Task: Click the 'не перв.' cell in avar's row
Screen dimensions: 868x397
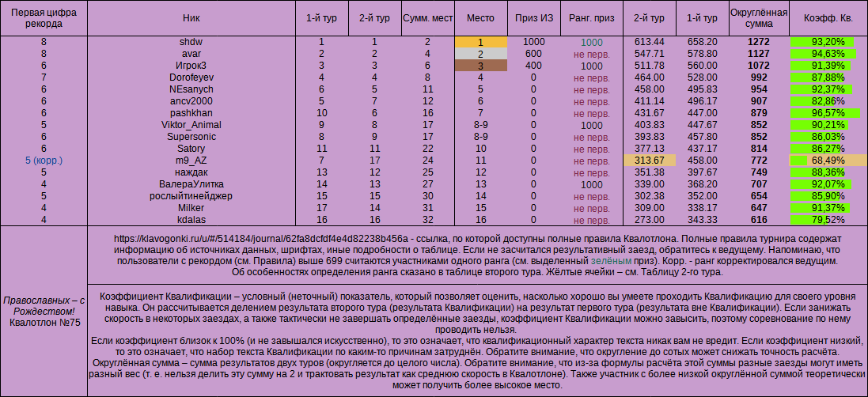Action: pyautogui.click(x=592, y=54)
